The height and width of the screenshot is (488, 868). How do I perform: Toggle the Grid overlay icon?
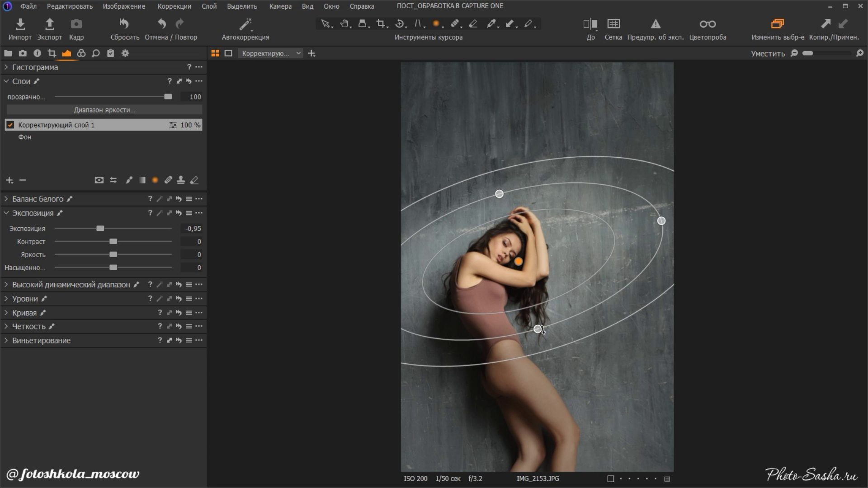pyautogui.click(x=613, y=24)
